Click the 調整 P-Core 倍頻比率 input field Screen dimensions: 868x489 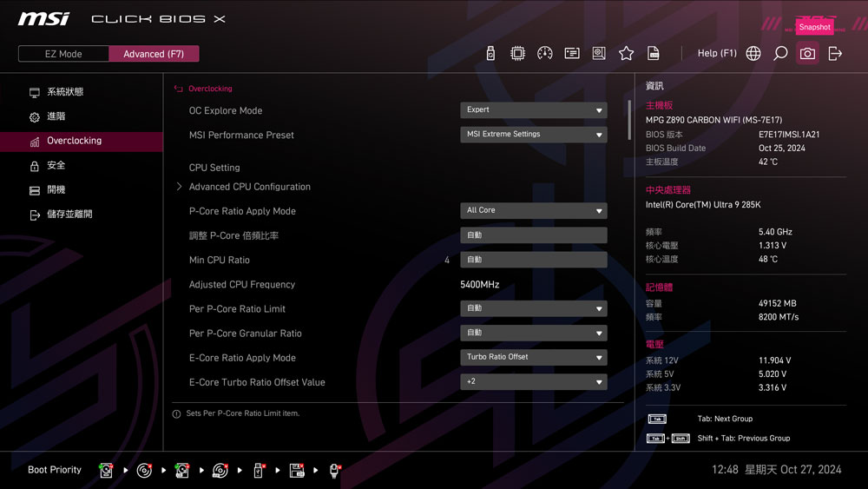(534, 235)
